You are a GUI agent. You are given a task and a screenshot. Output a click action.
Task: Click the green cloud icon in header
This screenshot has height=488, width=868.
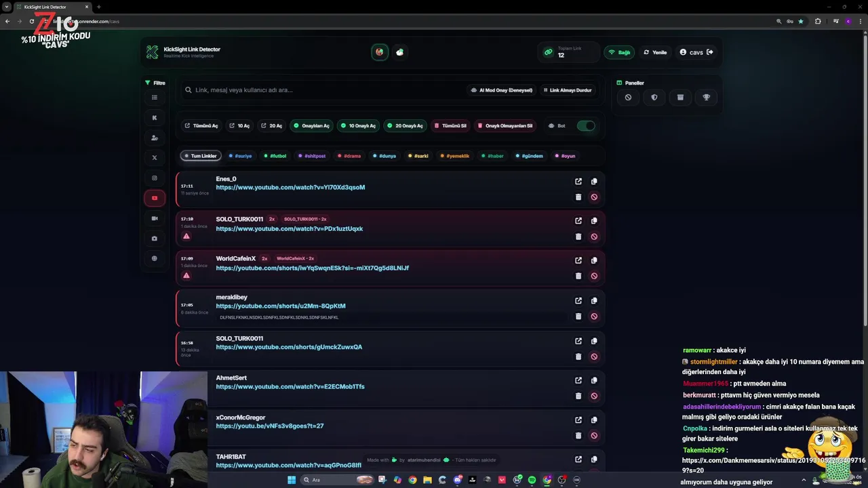400,52
